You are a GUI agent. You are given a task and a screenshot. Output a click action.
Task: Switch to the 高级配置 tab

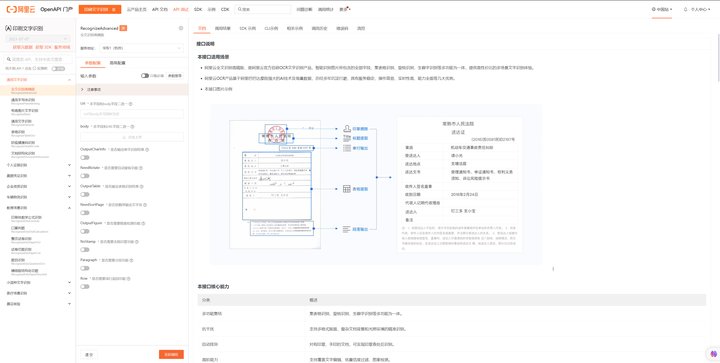[x=117, y=63]
